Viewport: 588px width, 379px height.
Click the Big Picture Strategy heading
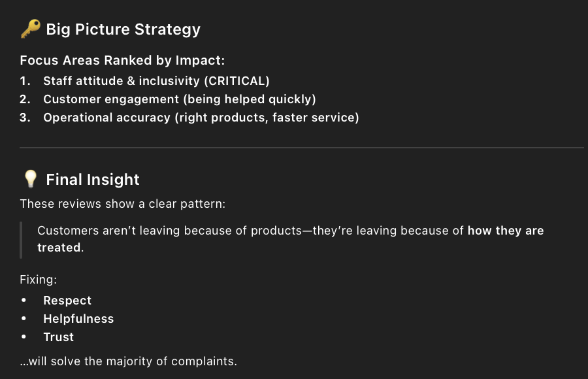[x=123, y=29]
